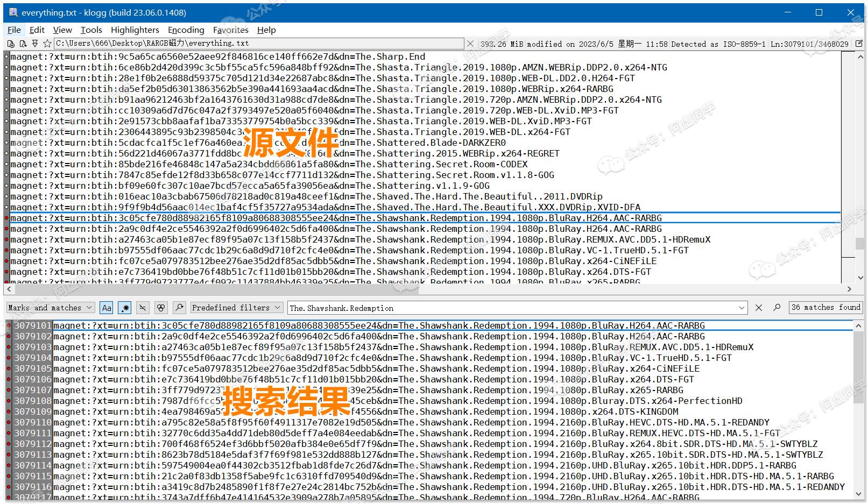Clear search text with the X icon
The image size is (868, 504).
(x=759, y=308)
